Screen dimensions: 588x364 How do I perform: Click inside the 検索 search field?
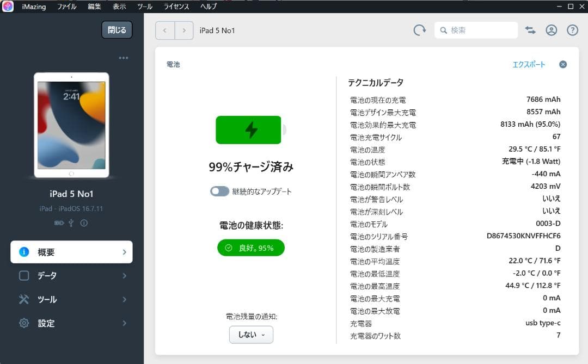click(x=476, y=30)
